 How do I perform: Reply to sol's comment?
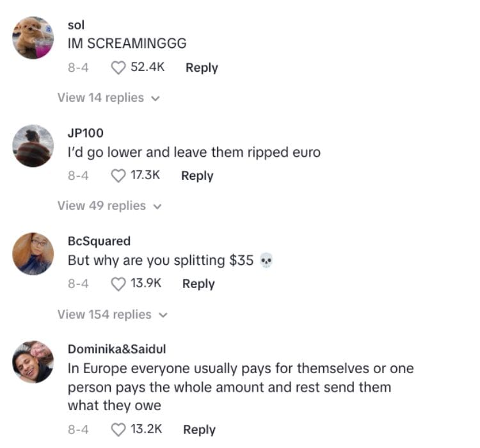click(x=202, y=68)
